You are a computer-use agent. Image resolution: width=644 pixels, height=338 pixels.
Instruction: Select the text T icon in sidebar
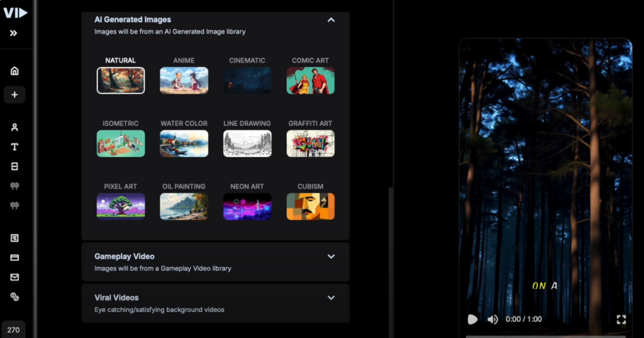pyautogui.click(x=14, y=147)
